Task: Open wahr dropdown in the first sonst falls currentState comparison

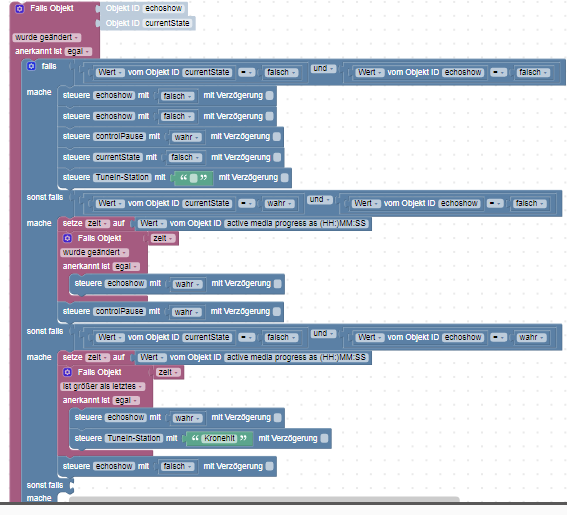Action: tap(279, 203)
